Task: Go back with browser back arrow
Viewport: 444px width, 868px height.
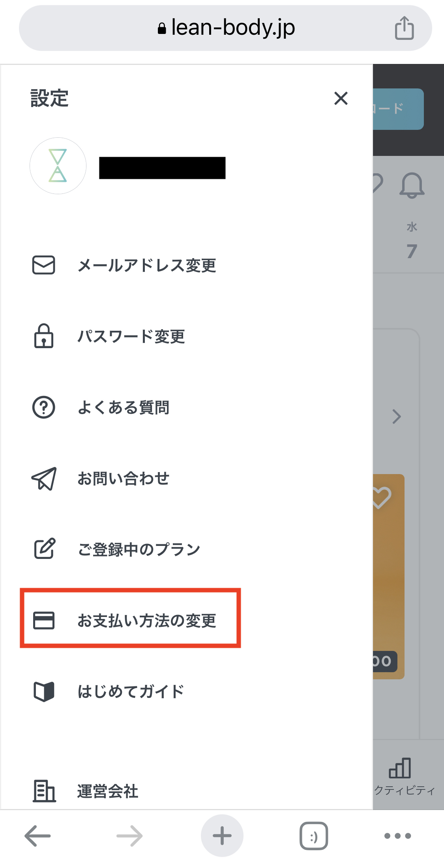Action: [x=37, y=836]
